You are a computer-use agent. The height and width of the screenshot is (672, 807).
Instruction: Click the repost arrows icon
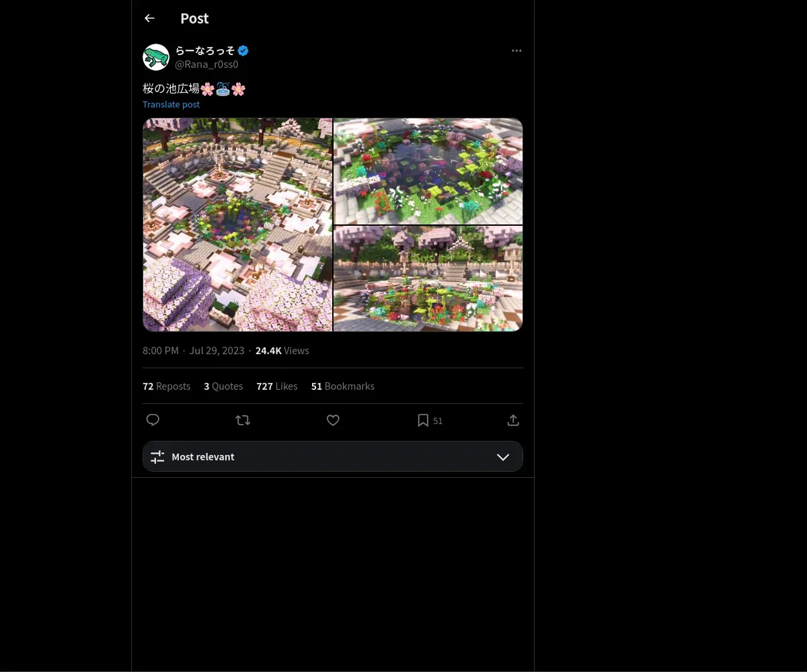tap(243, 420)
